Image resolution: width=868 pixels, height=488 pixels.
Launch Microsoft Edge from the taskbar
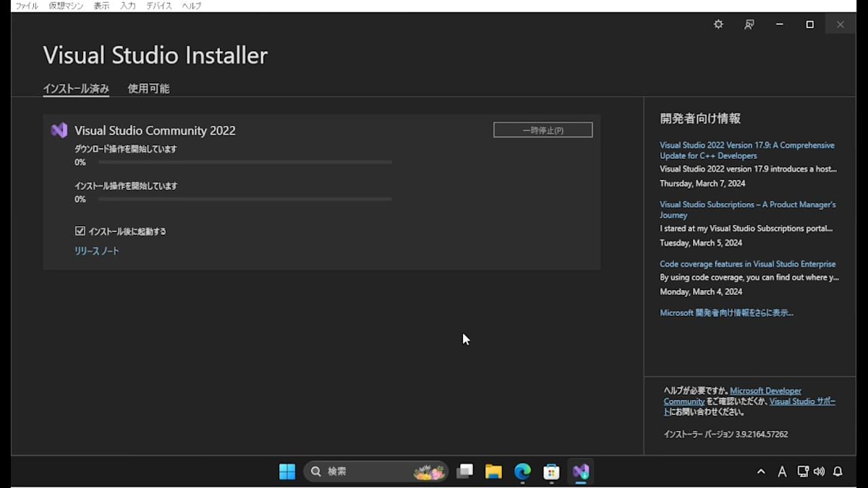522,471
